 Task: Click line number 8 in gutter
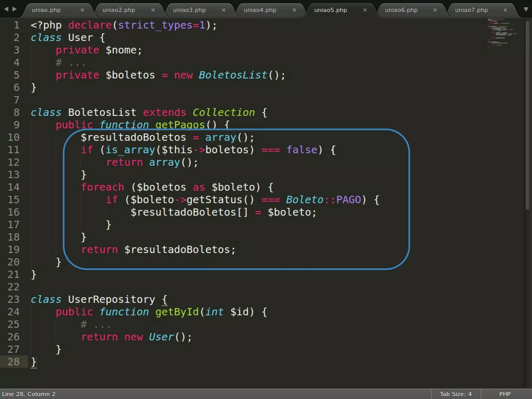pos(16,112)
